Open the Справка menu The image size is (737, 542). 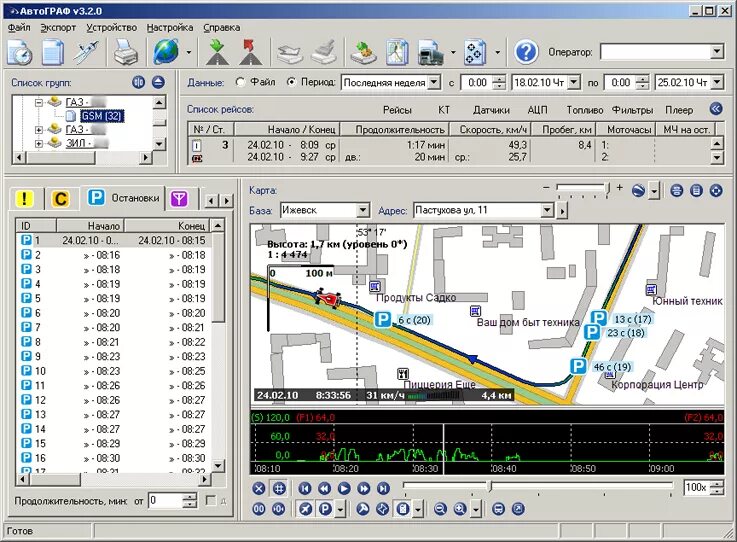click(221, 28)
